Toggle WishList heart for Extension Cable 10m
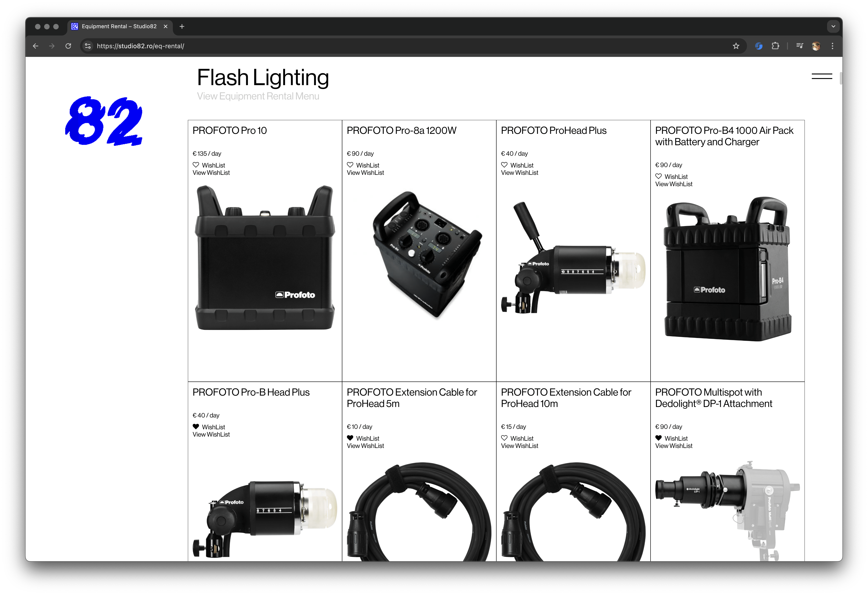 (504, 438)
